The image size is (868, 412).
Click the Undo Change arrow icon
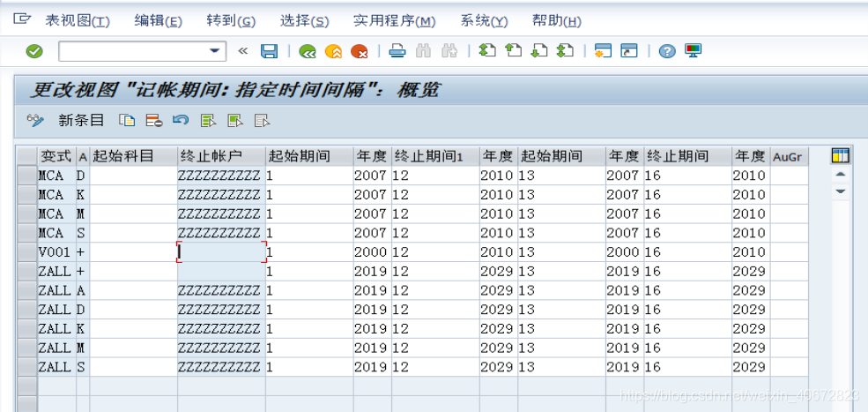pyautogui.click(x=181, y=120)
